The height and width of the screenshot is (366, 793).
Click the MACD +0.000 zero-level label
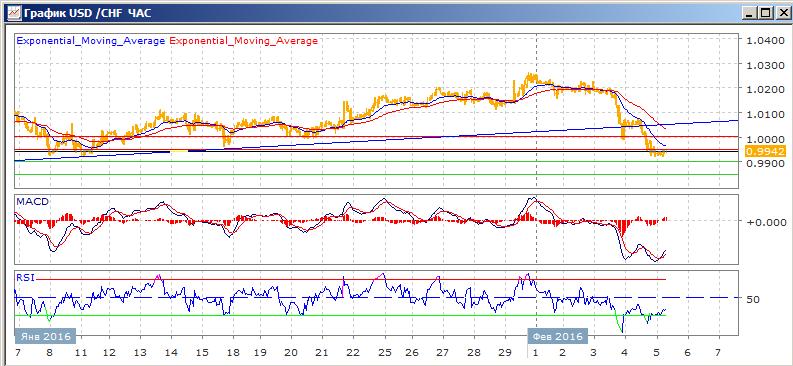pos(768,222)
